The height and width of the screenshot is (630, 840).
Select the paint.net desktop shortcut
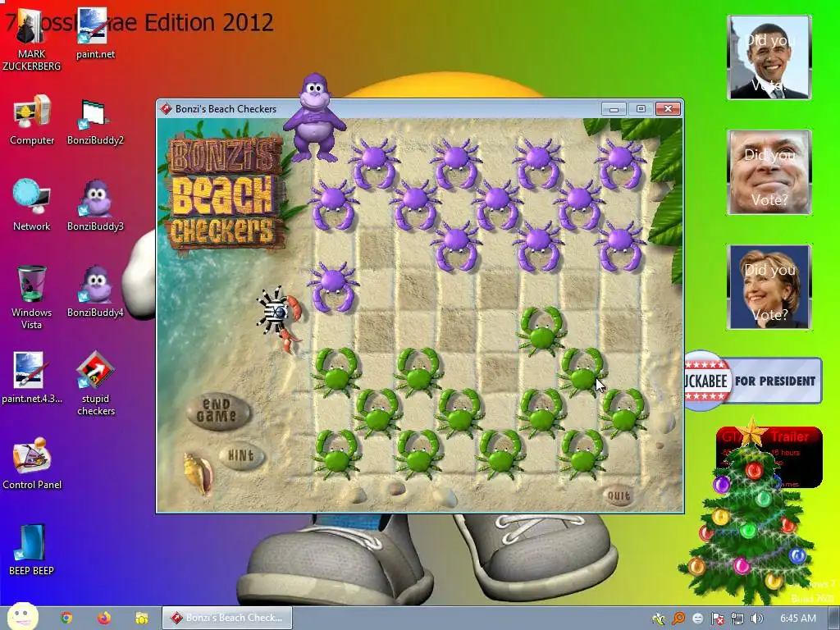[x=95, y=34]
